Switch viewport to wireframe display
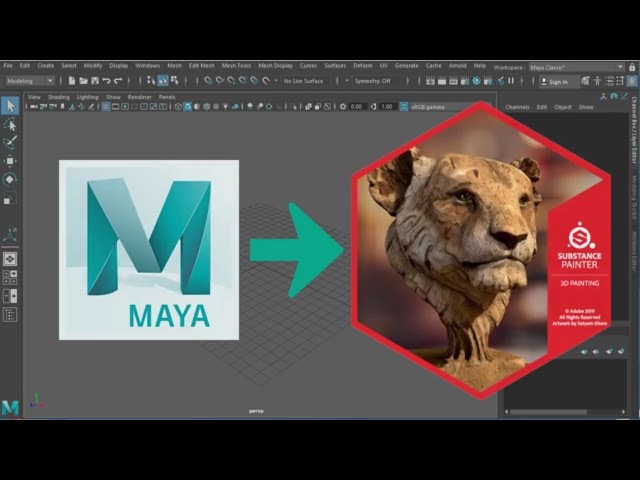The width and height of the screenshot is (640, 480). click(x=178, y=107)
